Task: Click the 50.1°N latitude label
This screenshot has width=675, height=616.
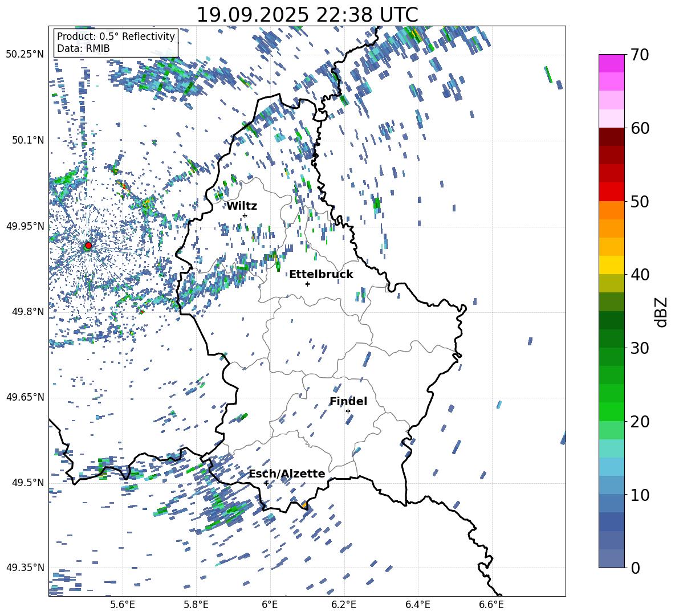Action: [28, 141]
